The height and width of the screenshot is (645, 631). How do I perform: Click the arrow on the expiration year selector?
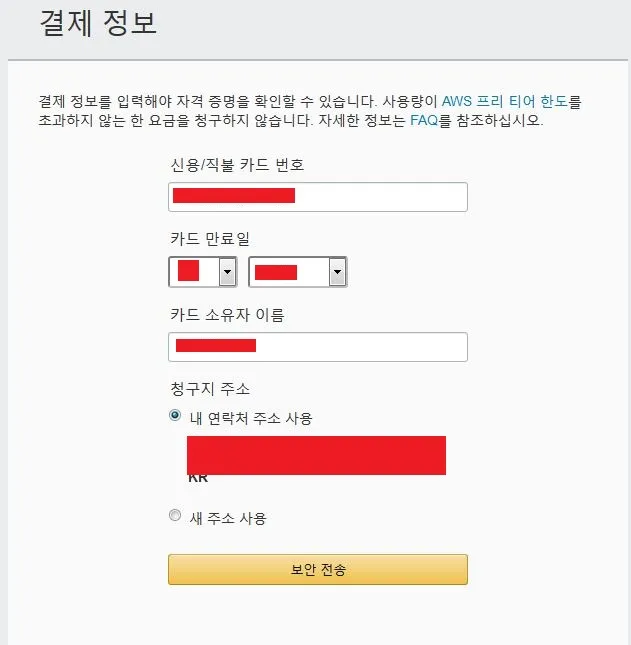337,271
